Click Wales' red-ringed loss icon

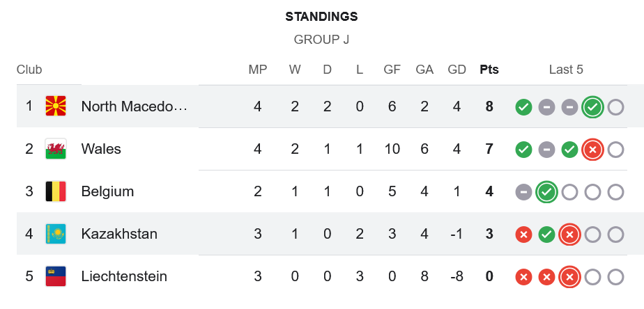coord(592,150)
